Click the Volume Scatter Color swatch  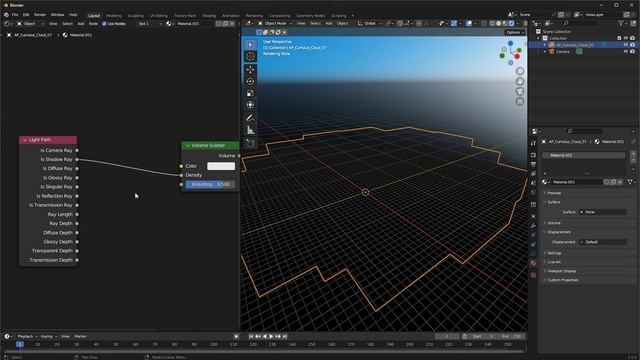(x=221, y=166)
